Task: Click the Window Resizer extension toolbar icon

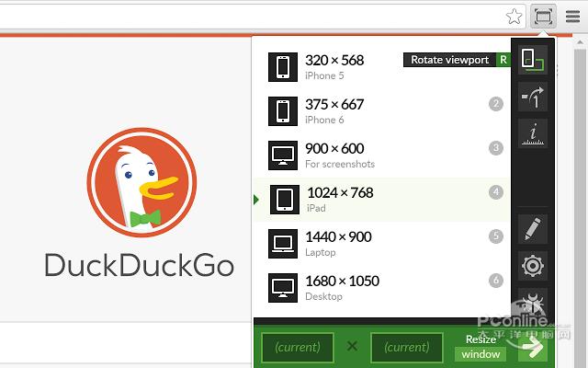Action: 543,17
